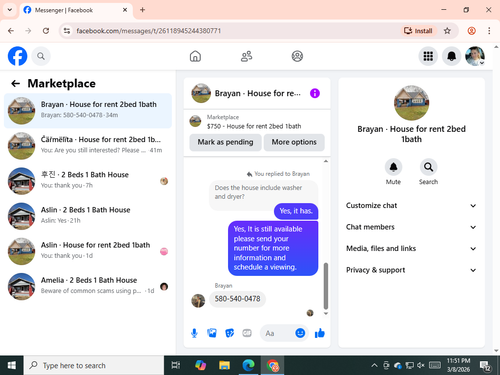Record a voice clip with microphone icon
This screenshot has height=375, width=500.
pos(194,333)
